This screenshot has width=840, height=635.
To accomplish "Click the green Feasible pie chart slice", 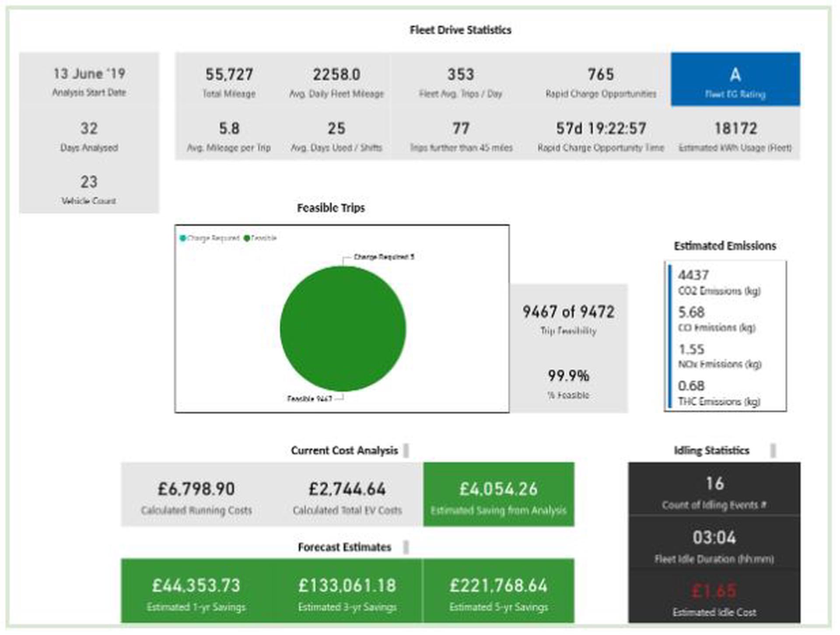I will [343, 329].
